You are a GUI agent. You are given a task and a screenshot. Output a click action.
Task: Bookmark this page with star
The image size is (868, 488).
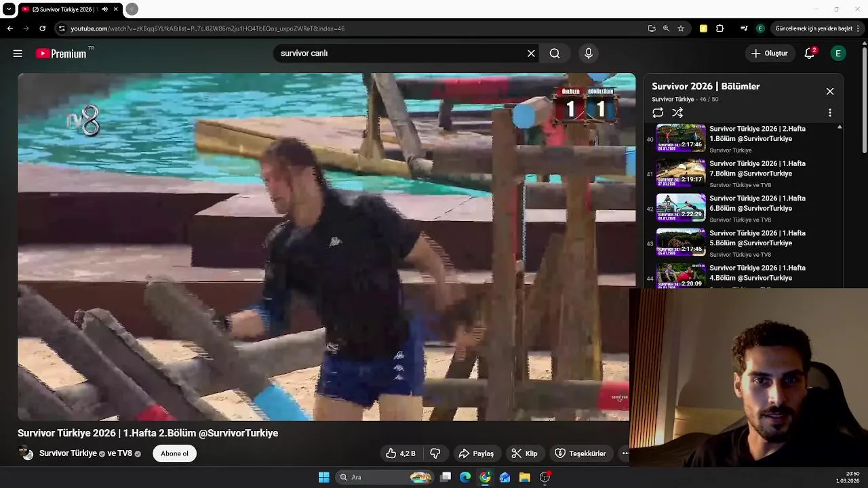tap(681, 28)
